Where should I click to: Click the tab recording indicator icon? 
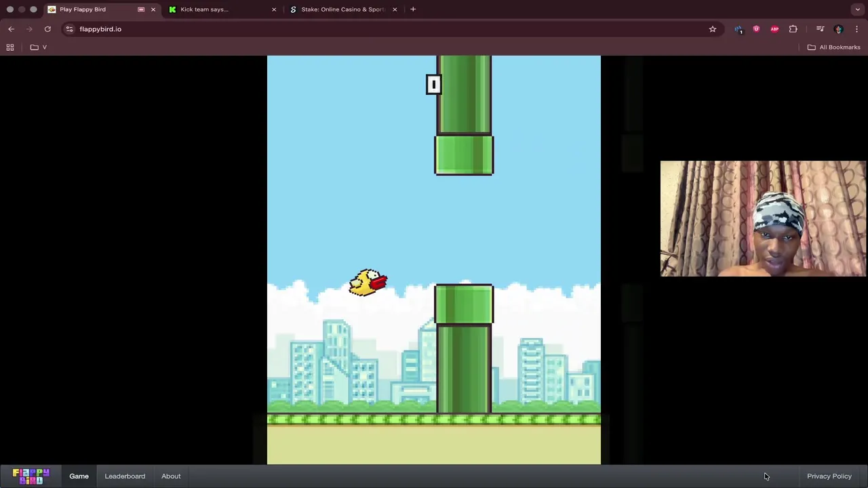[141, 9]
